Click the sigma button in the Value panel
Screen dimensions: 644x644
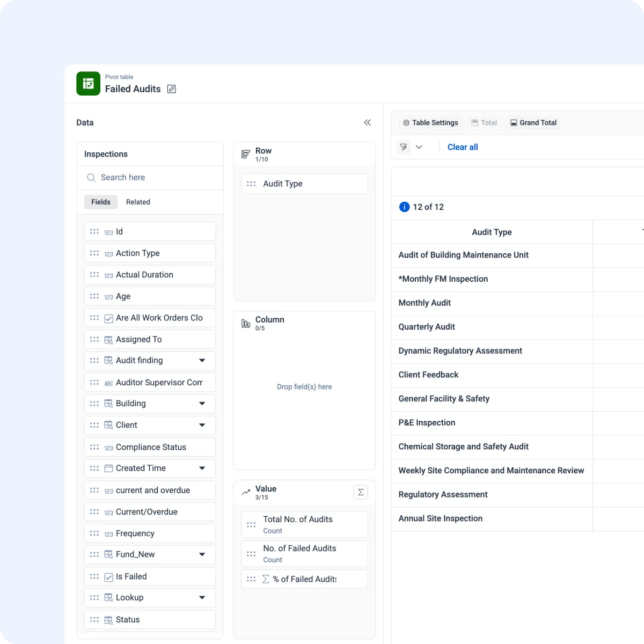point(361,492)
